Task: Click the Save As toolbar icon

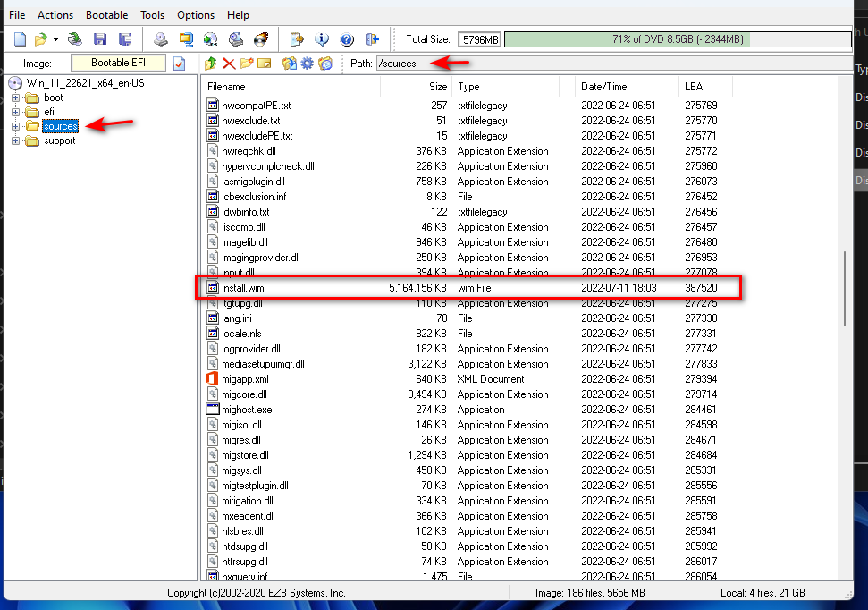Action: [x=125, y=39]
